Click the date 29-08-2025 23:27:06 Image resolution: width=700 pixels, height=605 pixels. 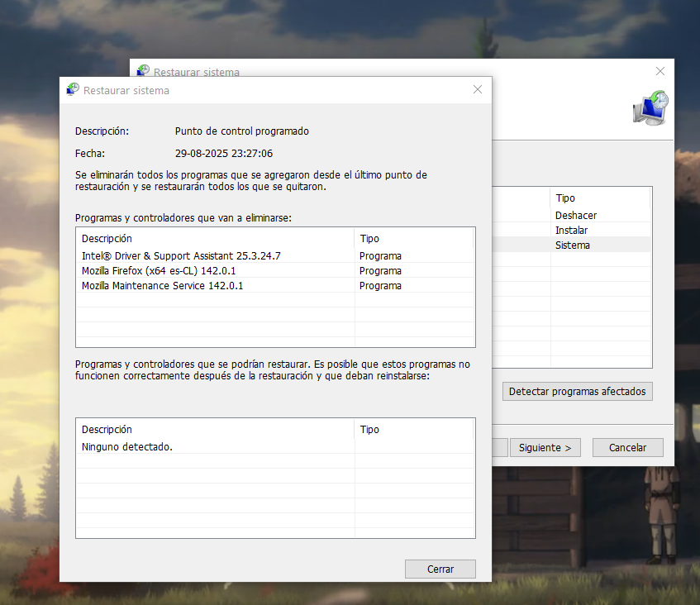pos(224,154)
